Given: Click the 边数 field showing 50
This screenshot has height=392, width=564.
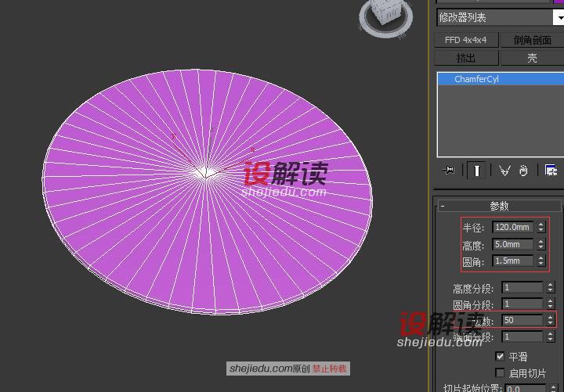Looking at the screenshot, I should (x=522, y=320).
